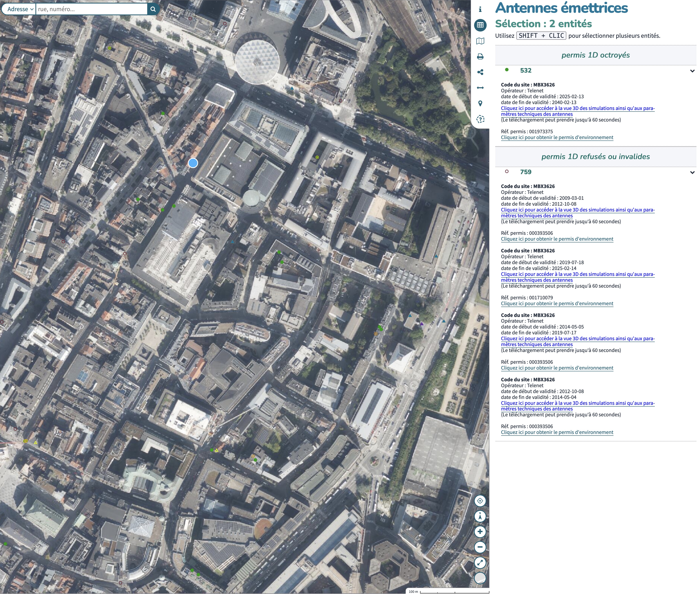Click the print icon in sidebar
Viewport: 700px width, 594px height.
[480, 57]
